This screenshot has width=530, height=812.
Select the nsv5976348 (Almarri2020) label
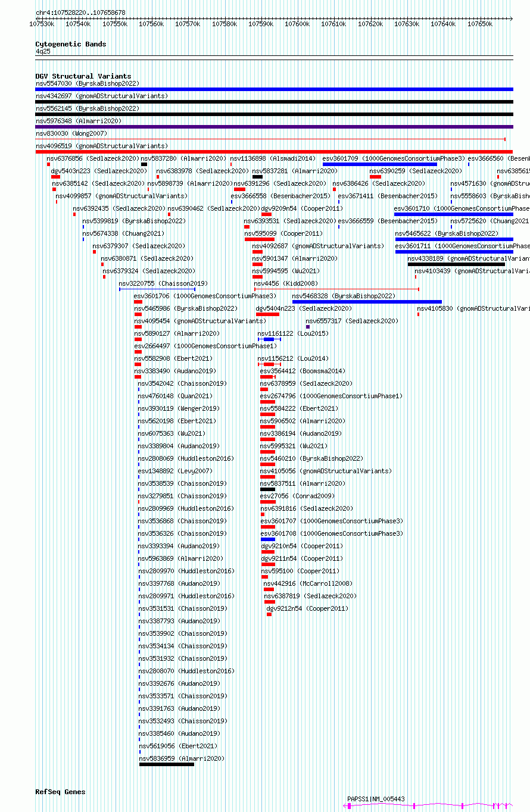click(78, 121)
